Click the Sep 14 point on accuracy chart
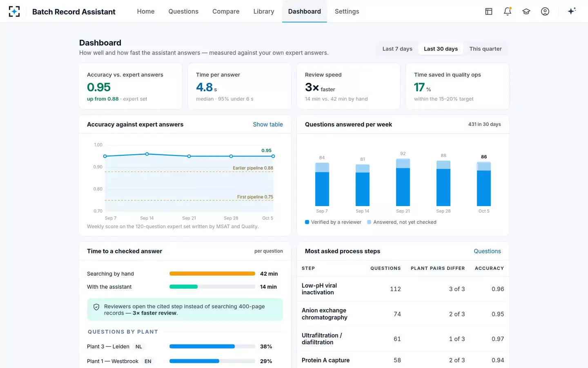Viewport: 588px width, 368px height. point(147,154)
